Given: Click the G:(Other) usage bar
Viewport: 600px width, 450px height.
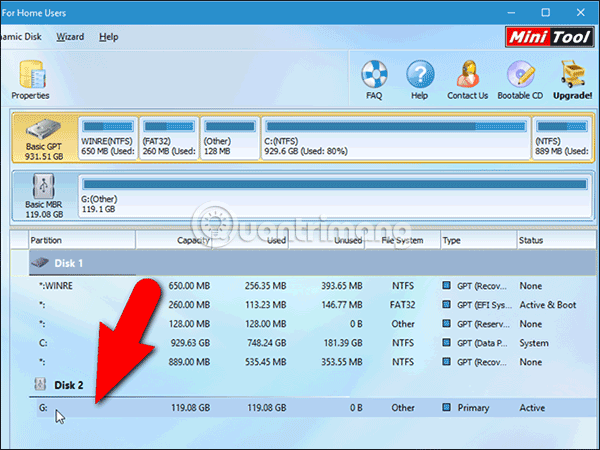Looking at the screenshot, I should point(335,184).
